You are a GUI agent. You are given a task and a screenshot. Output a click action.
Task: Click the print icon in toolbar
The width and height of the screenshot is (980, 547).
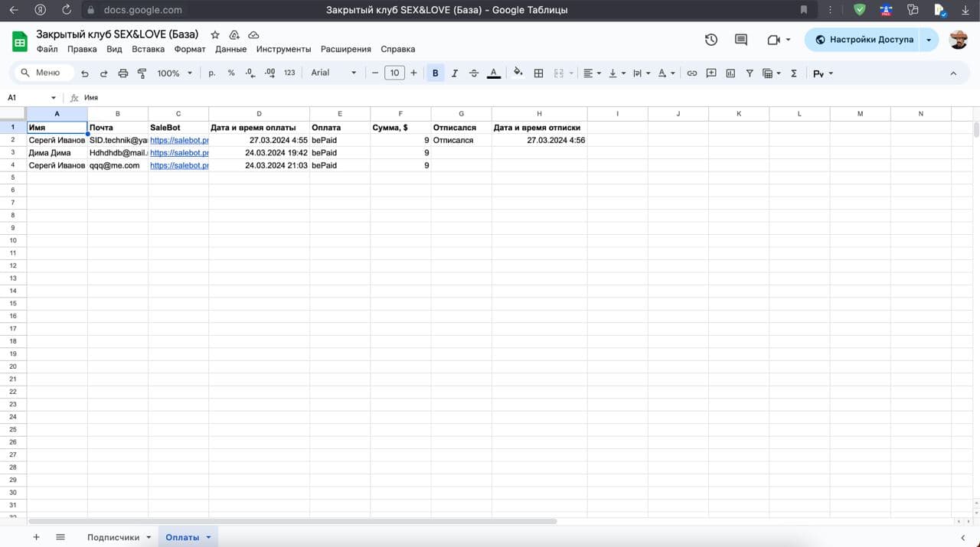point(123,73)
